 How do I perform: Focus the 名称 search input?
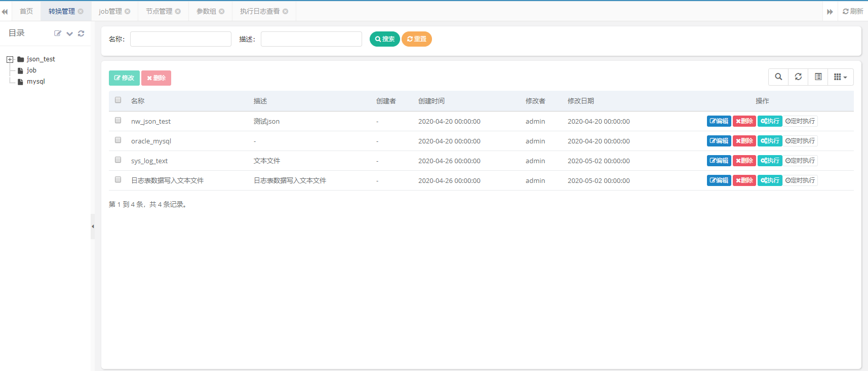click(181, 39)
